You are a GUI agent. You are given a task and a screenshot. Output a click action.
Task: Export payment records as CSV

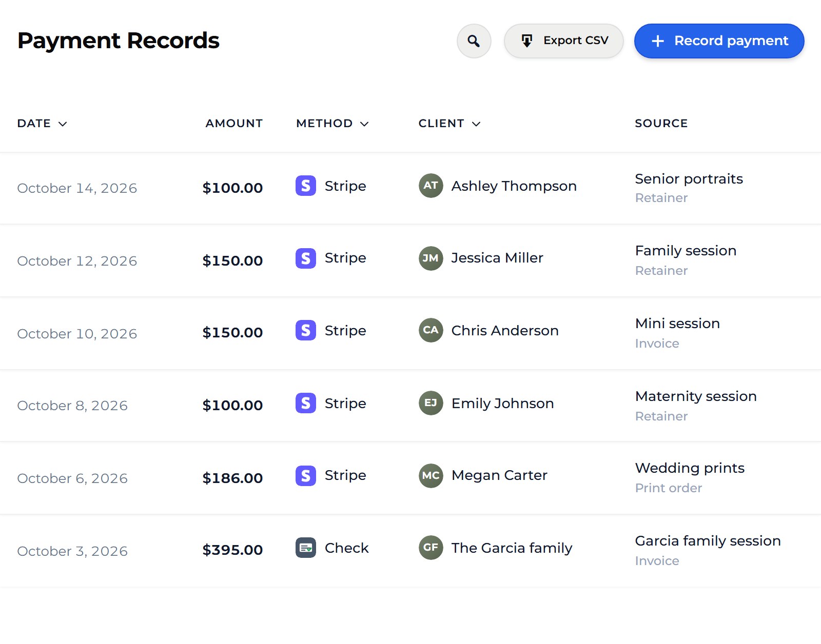[563, 41]
